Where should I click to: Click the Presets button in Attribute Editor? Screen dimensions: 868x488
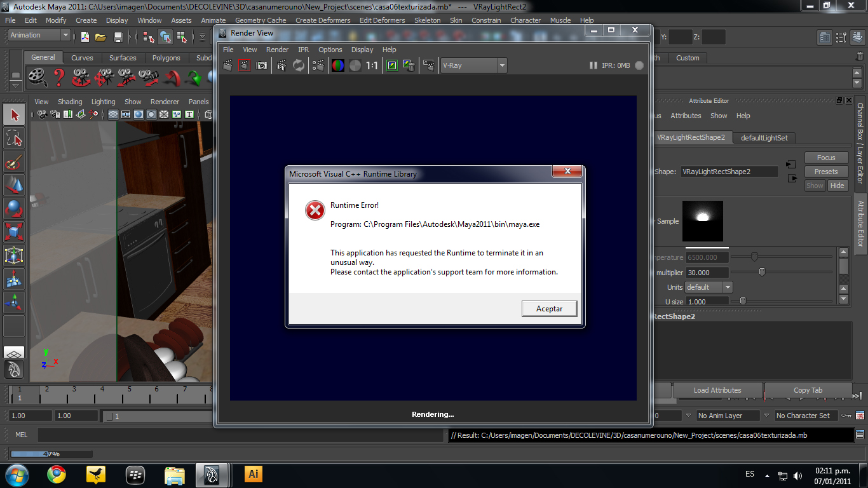tap(826, 172)
